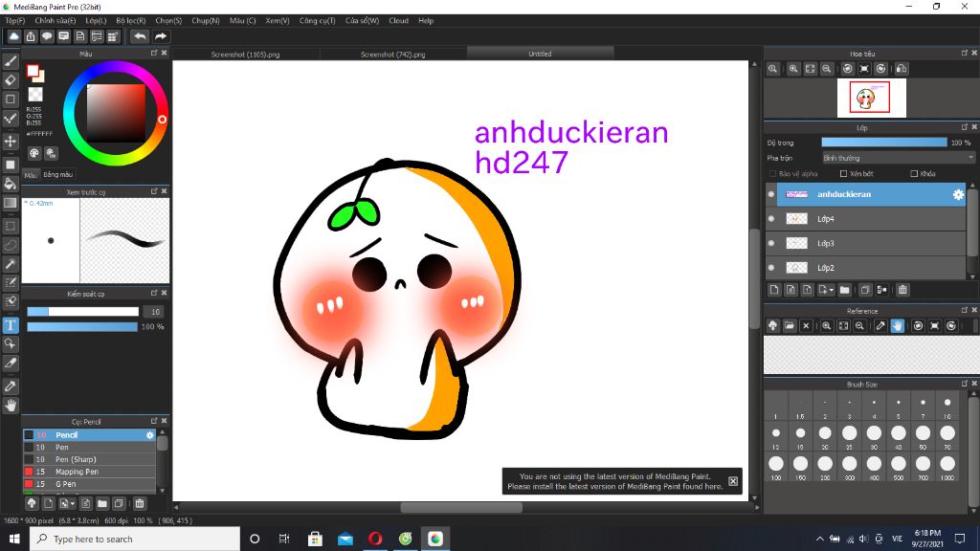
Task: Open the Windows Start menu
Action: 14,539
